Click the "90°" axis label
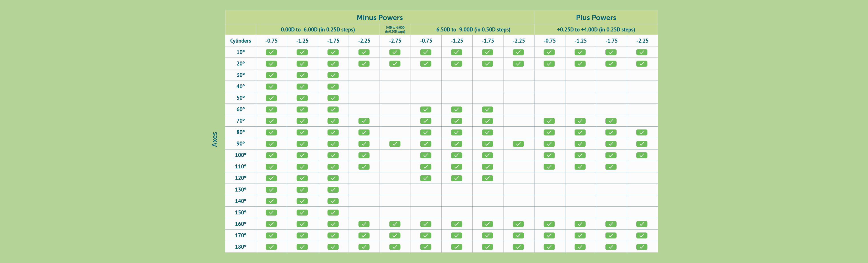This screenshot has width=868, height=263. tap(240, 144)
